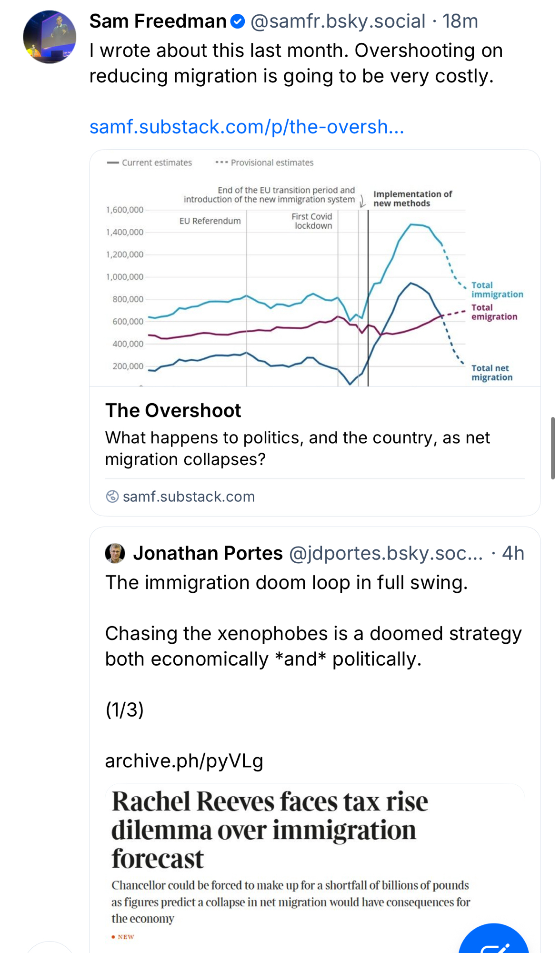Click the Sam Freedman display name
The width and height of the screenshot is (560, 953).
pyautogui.click(x=158, y=21)
